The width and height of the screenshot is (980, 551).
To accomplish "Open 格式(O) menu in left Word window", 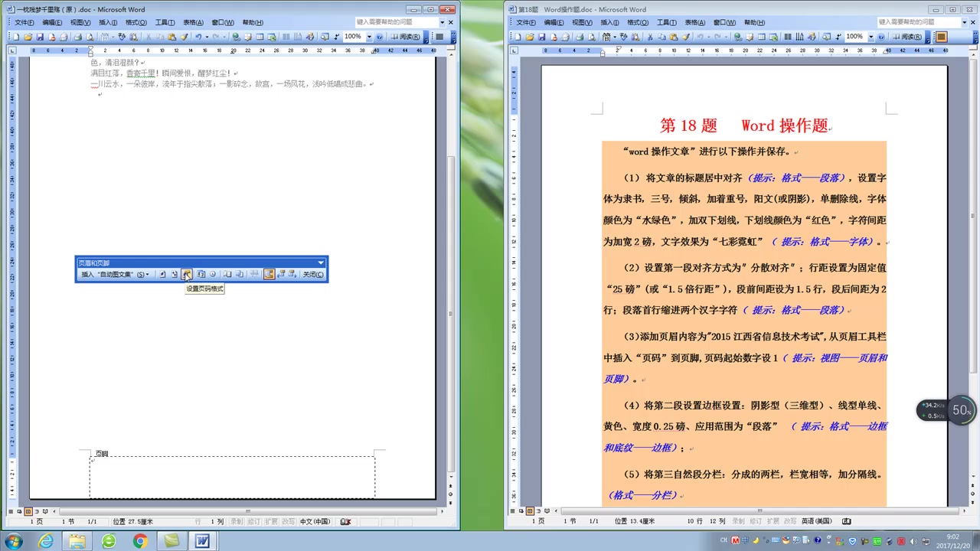I will tap(136, 22).
